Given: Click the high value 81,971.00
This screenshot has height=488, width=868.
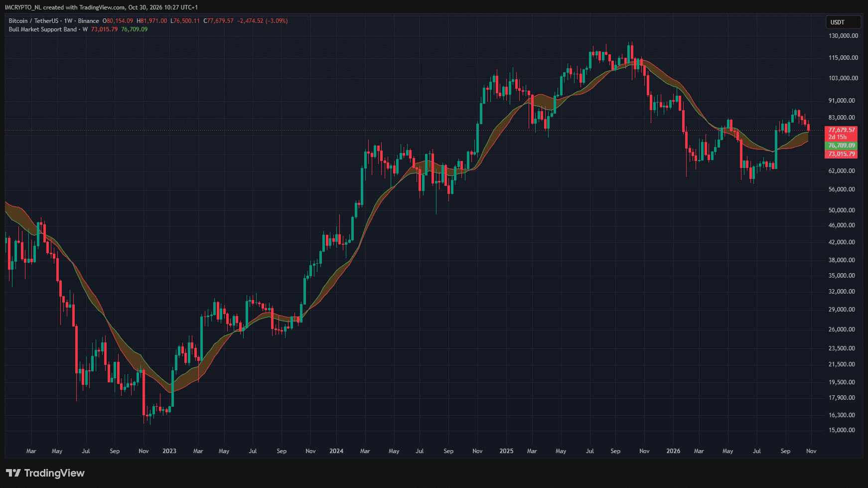Looking at the screenshot, I should tap(154, 21).
